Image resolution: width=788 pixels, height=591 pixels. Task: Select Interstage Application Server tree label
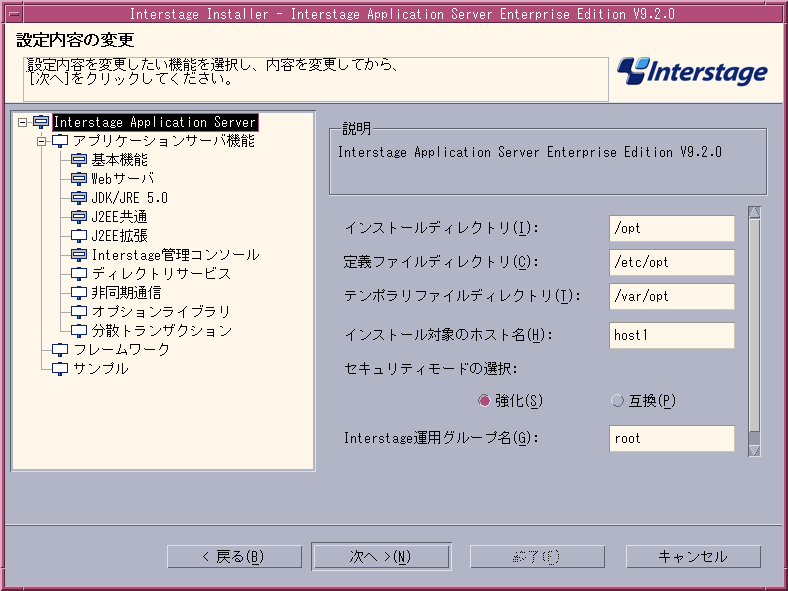coord(155,122)
